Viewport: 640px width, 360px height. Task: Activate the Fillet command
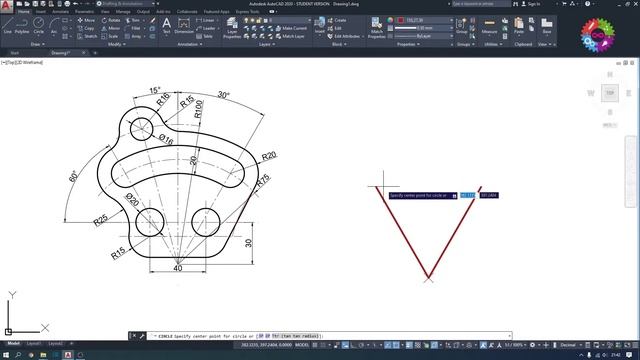click(x=133, y=28)
